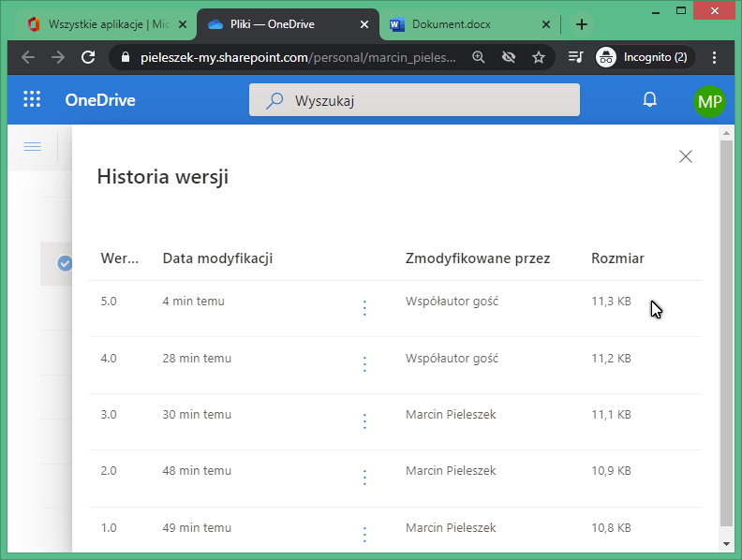Click the address bar URL
The height and width of the screenshot is (560, 742).
click(x=298, y=57)
